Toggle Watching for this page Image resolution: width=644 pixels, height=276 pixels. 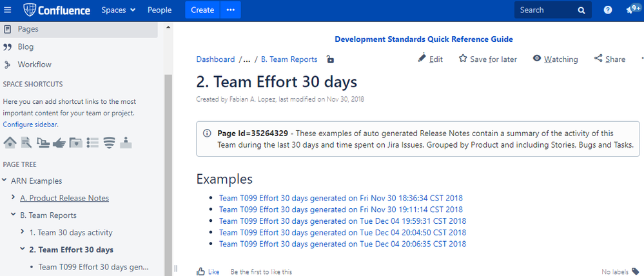tap(555, 59)
